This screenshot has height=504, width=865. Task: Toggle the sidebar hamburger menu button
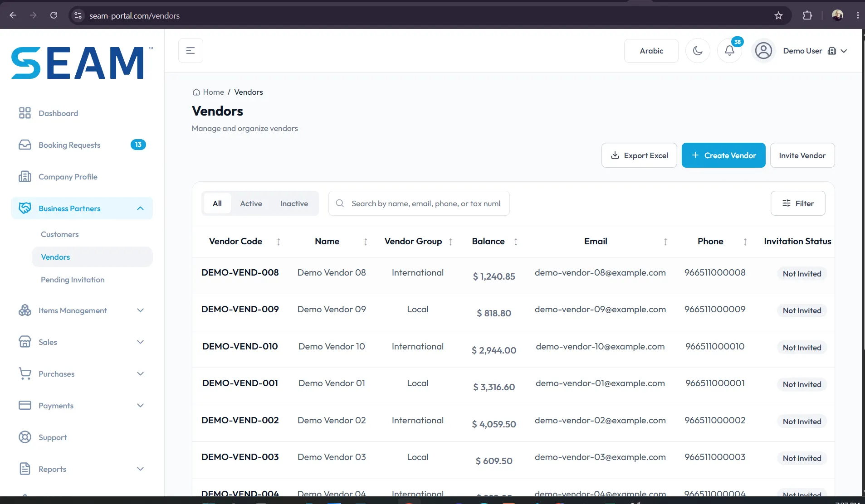[191, 51]
